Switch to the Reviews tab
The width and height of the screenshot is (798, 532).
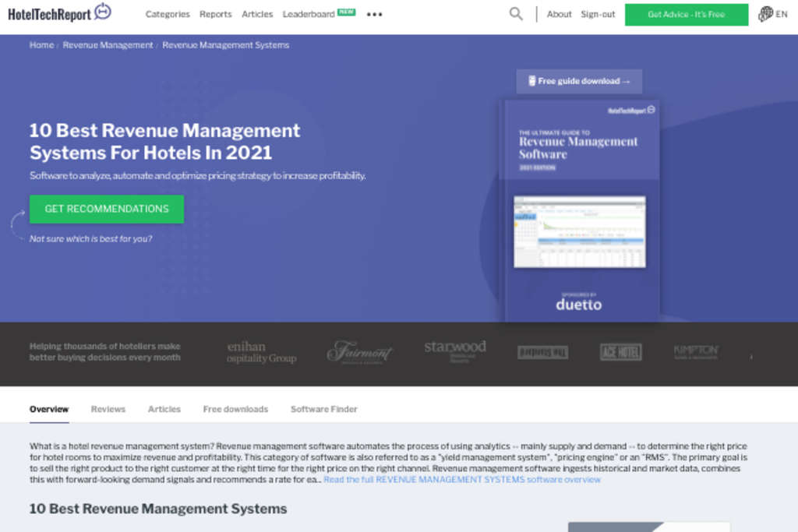pyautogui.click(x=108, y=408)
